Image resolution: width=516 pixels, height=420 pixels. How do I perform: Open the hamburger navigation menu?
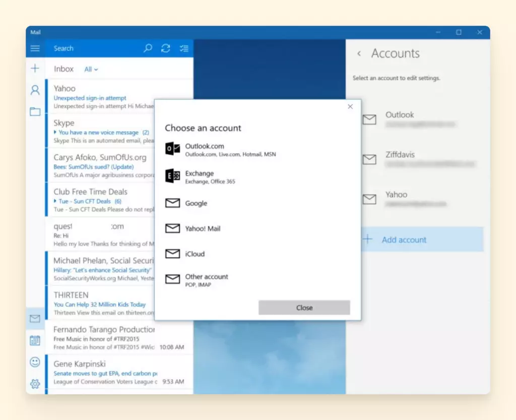point(35,48)
